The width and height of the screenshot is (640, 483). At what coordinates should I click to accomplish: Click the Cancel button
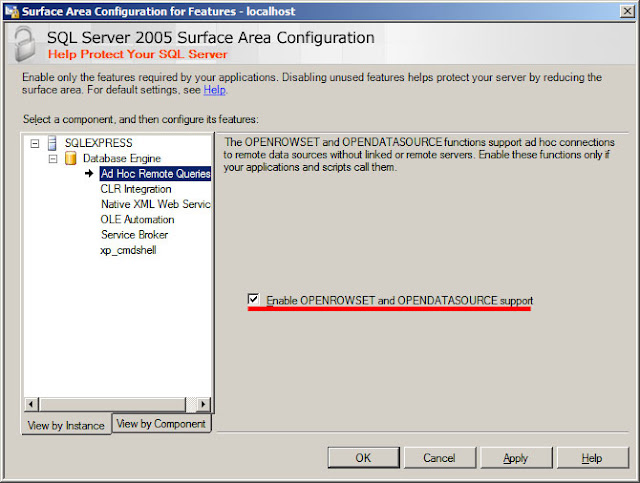pos(439,458)
